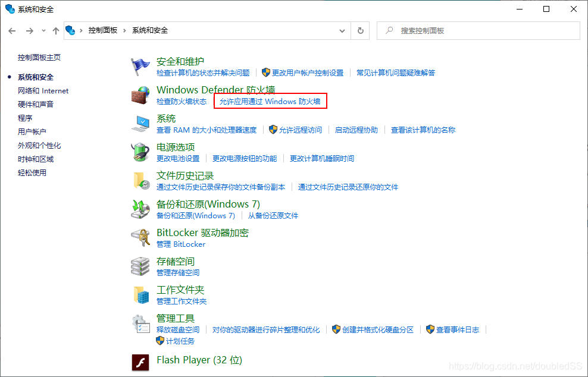Click 系统和安全 window title bar icon
Image resolution: width=588 pixels, height=377 pixels.
10,9
